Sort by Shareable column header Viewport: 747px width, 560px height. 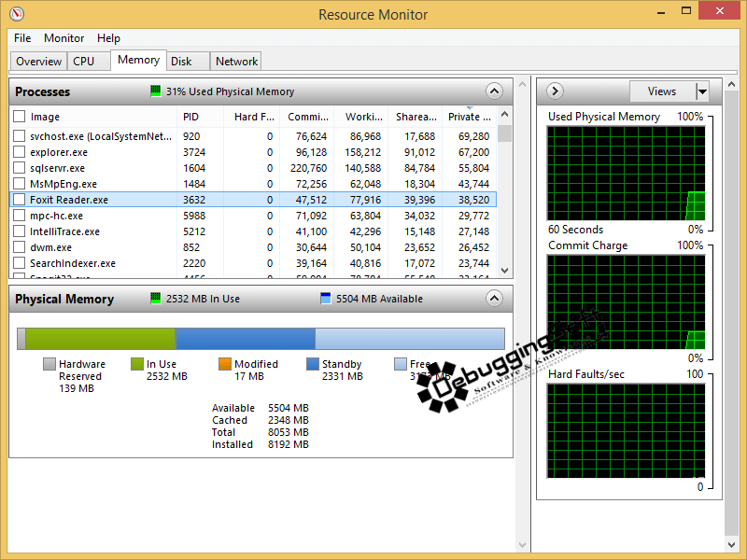416,117
